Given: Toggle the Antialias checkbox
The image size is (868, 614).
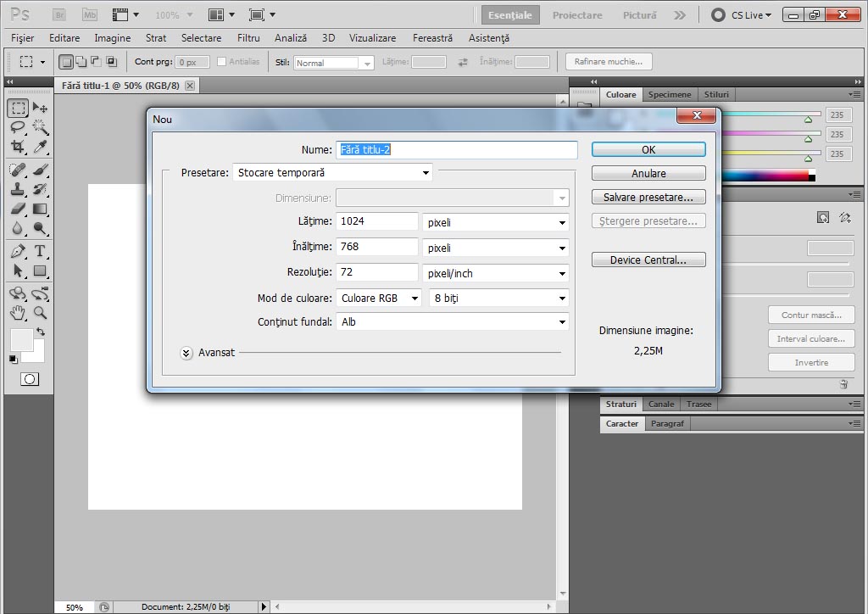Looking at the screenshot, I should click(x=221, y=61).
